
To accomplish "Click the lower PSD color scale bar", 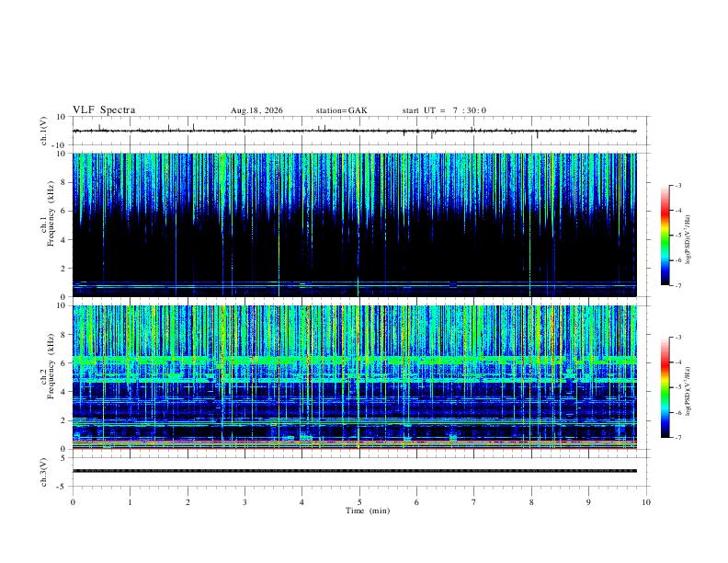I will [665, 387].
